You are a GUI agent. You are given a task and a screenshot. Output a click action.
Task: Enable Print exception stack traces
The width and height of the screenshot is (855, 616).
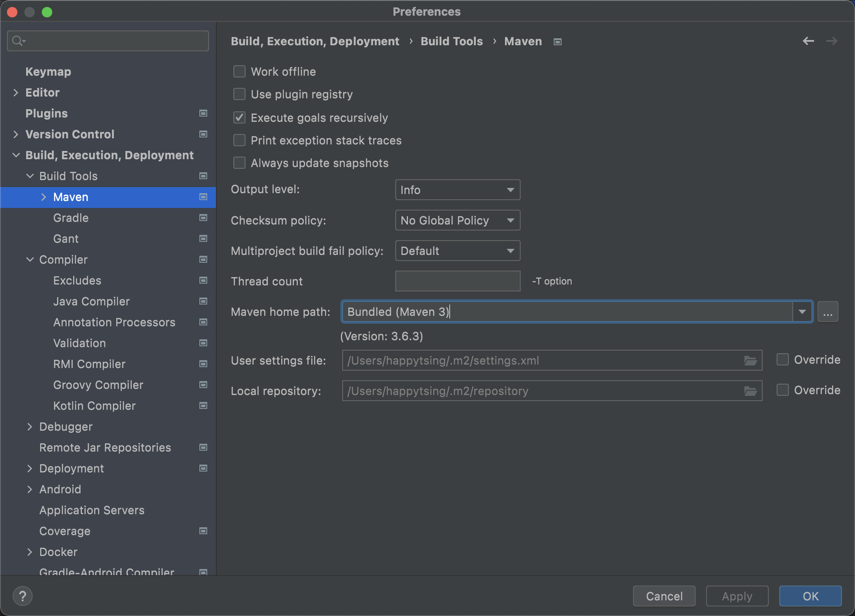(239, 140)
